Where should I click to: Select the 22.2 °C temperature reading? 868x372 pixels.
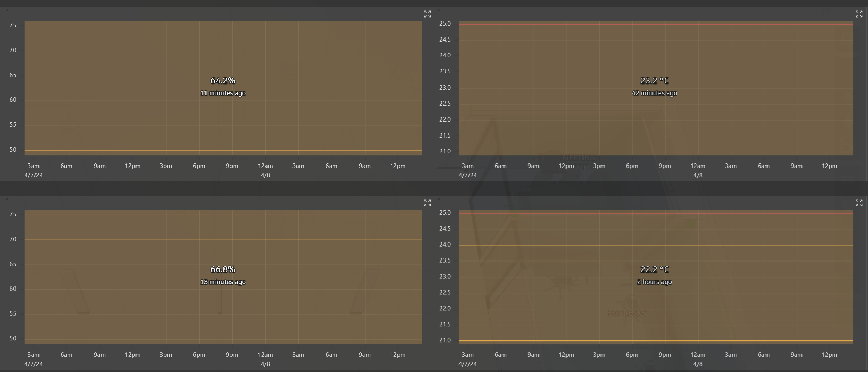[654, 269]
